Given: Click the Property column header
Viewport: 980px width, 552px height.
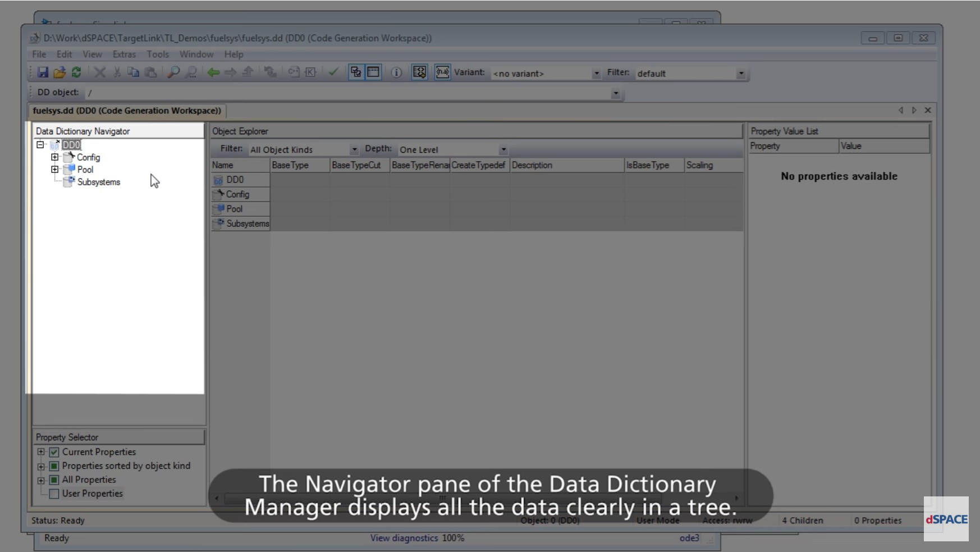Looking at the screenshot, I should (x=793, y=146).
